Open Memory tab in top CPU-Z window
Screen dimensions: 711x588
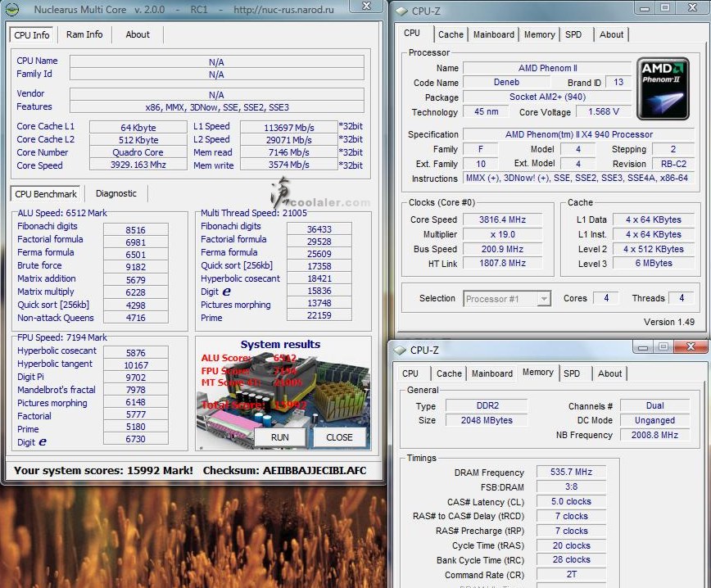pos(540,34)
